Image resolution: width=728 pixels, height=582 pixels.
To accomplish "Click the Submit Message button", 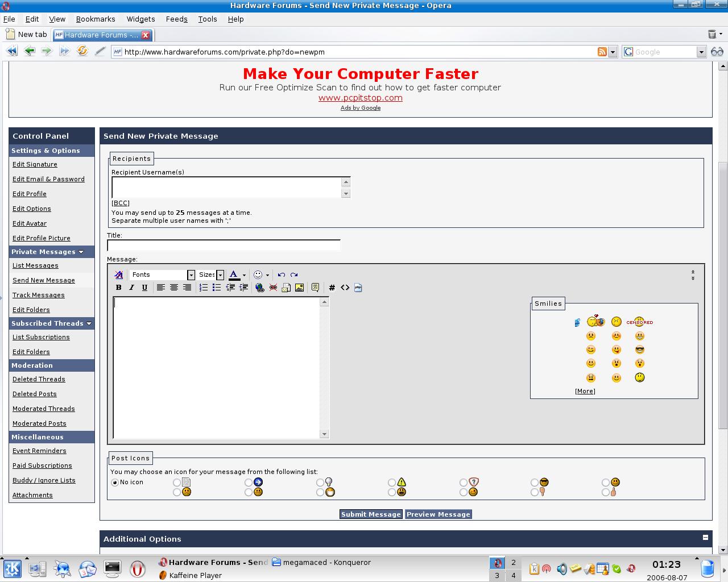I will point(371,514).
